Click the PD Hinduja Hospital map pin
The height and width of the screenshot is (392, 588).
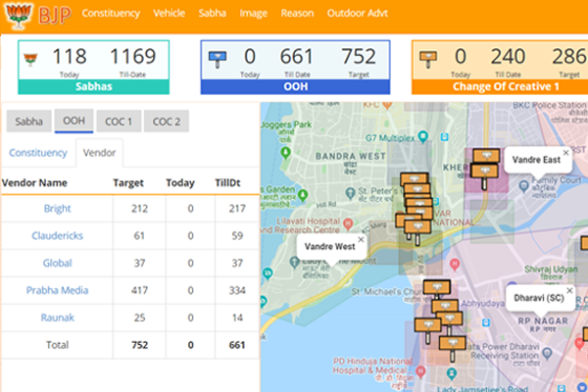click(420, 371)
